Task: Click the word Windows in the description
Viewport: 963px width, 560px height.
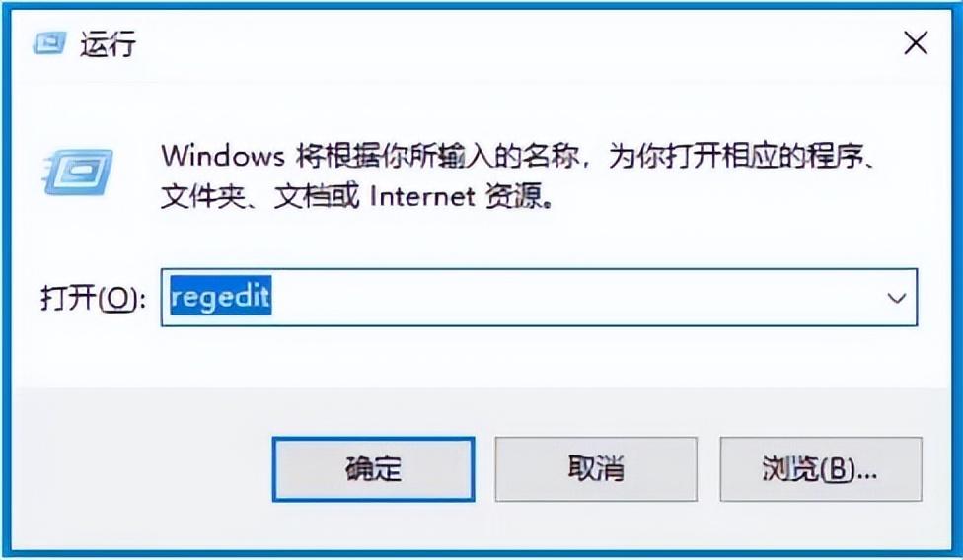Action: click(224, 156)
